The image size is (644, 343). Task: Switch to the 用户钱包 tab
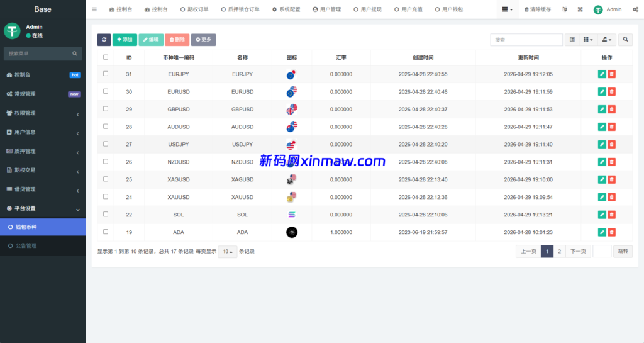coord(449,9)
